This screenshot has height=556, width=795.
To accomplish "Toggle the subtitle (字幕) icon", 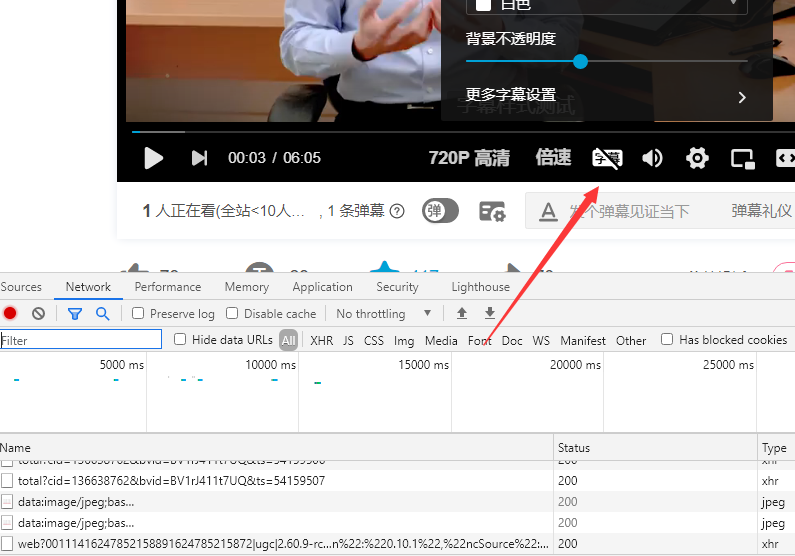I will [x=607, y=159].
